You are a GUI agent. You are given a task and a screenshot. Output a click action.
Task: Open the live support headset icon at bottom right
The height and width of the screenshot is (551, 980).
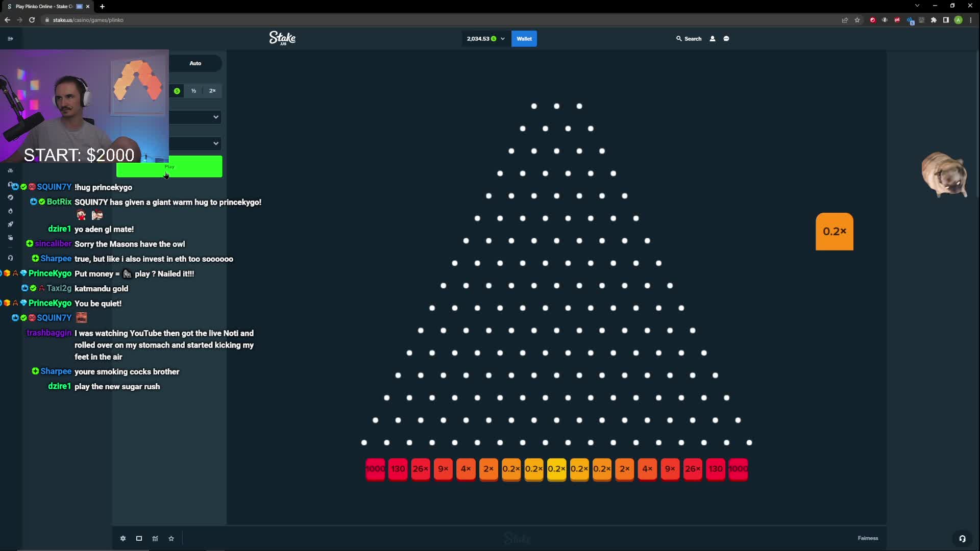tap(962, 538)
